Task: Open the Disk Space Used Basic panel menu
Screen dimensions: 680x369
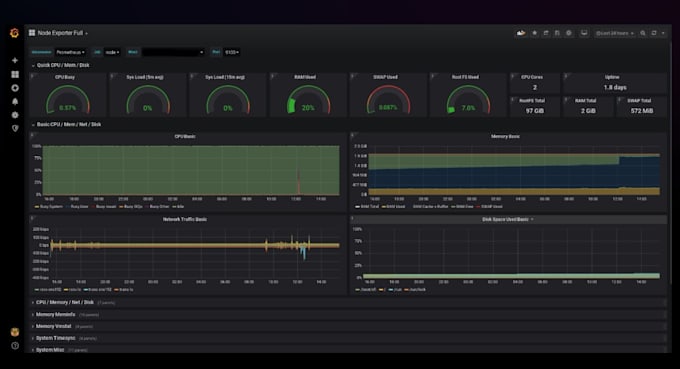Action: 507,219
